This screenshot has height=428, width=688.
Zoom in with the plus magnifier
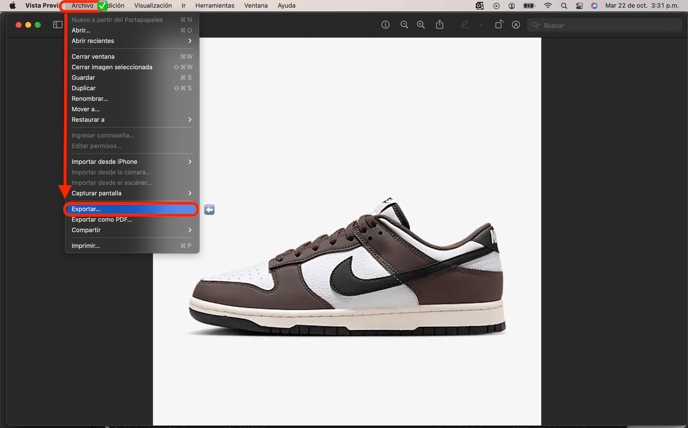point(421,25)
